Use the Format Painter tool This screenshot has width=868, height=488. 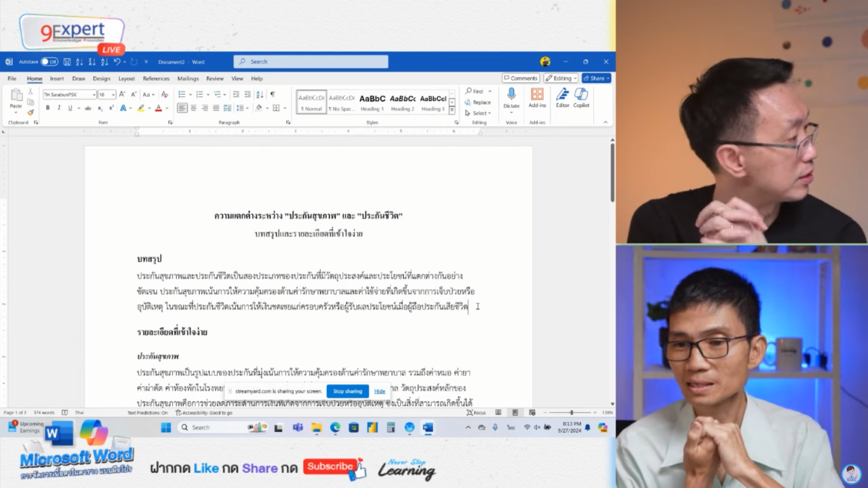coord(30,112)
